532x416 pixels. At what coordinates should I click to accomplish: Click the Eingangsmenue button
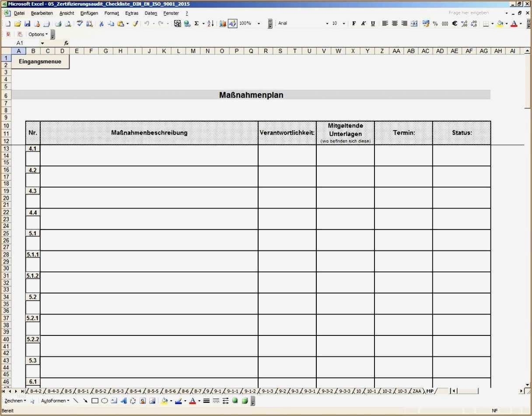click(x=40, y=61)
